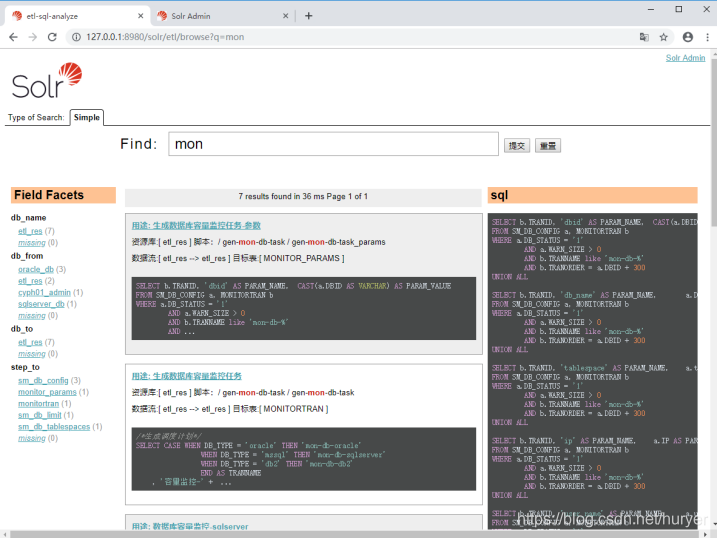Viewport: 718px width, 538px height.
Task: Click the 'Type of Search:' label
Action: point(36,117)
